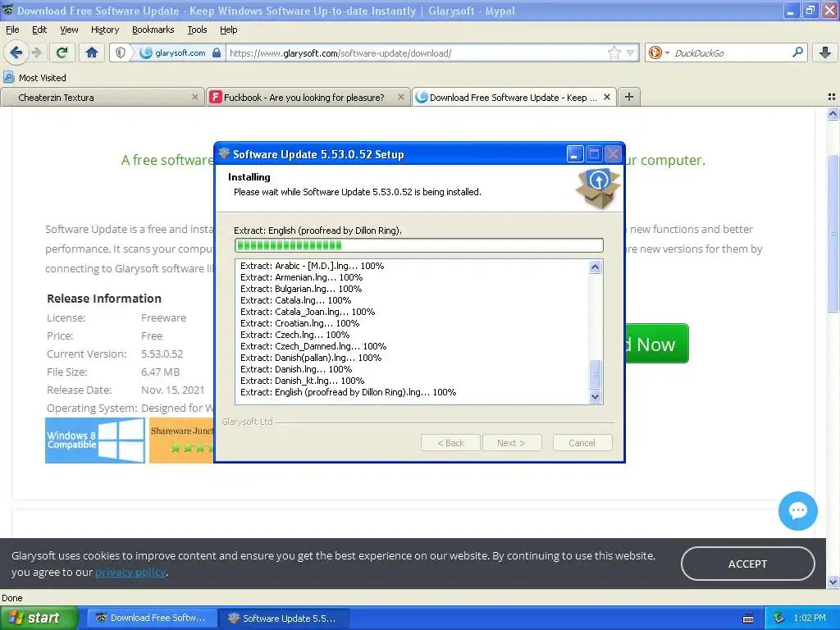Accept cookies with the ACCEPT button
840x630 pixels.
click(x=748, y=564)
